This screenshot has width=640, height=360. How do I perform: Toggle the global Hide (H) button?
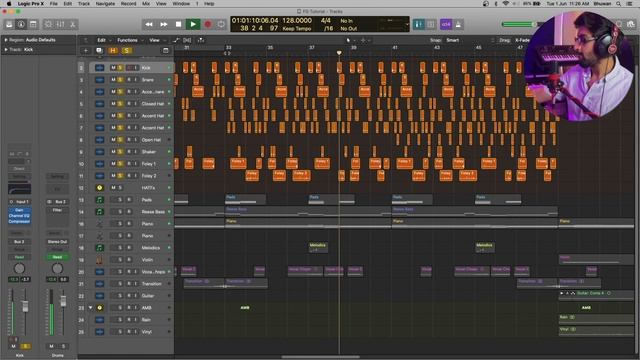pos(113,51)
